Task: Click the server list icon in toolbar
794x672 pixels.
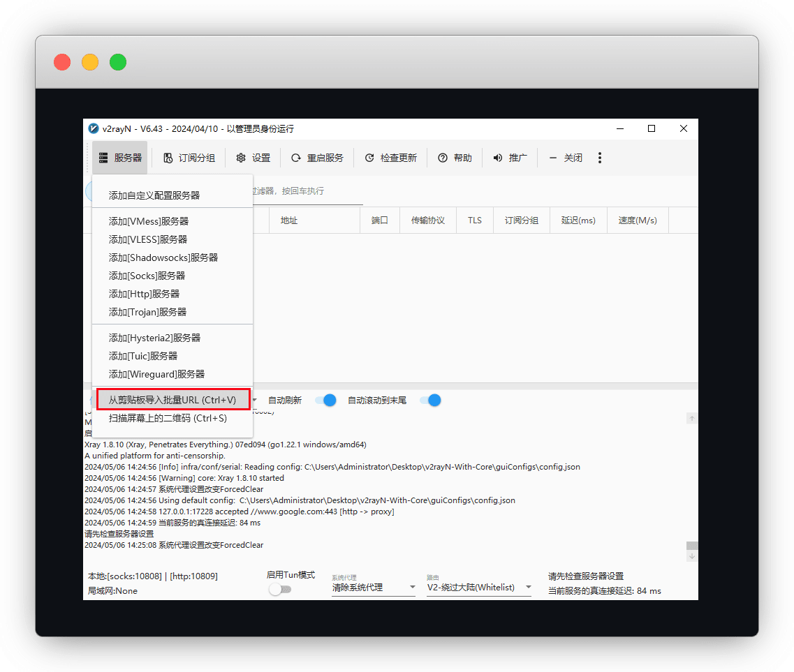Action: (x=103, y=158)
